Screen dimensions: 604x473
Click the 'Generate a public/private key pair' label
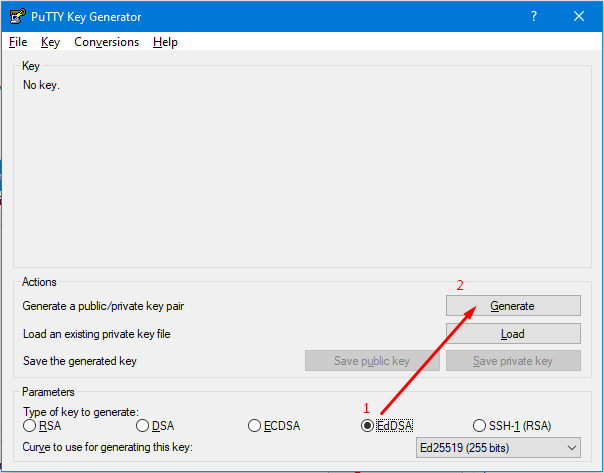point(101,306)
